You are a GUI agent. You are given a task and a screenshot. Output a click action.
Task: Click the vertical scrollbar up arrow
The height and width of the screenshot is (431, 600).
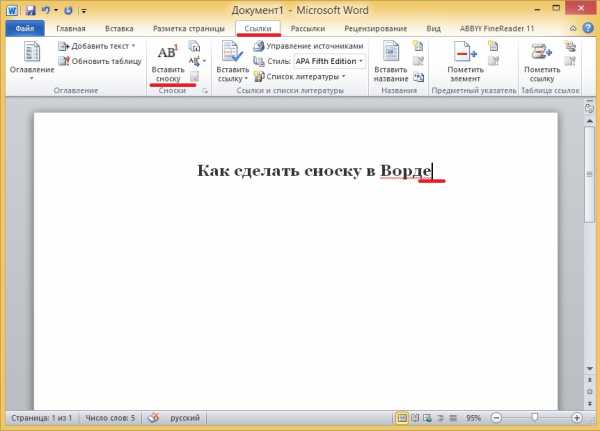tap(590, 121)
